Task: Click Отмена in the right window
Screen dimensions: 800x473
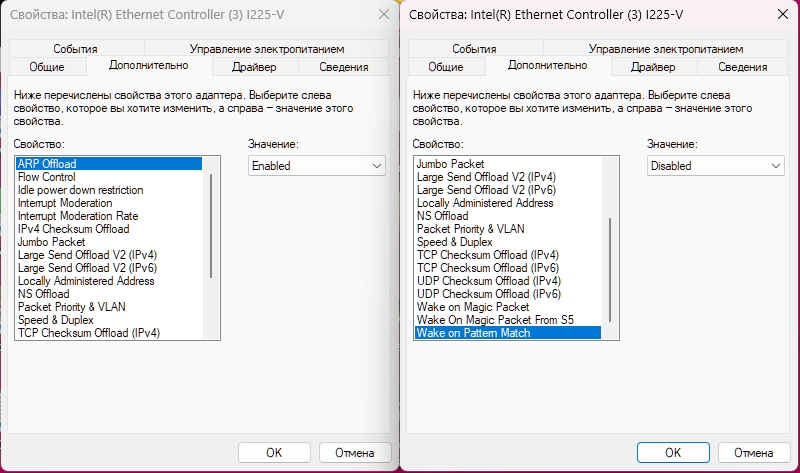Action: pos(754,453)
